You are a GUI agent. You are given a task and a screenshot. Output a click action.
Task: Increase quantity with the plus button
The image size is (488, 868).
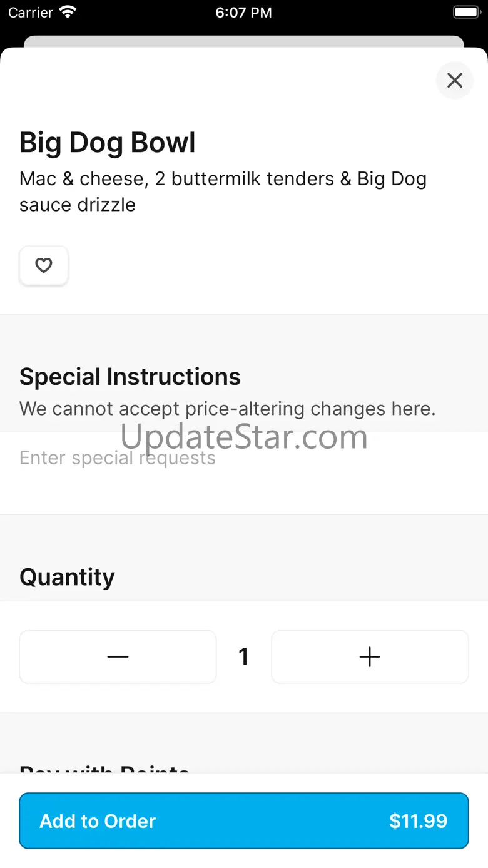click(x=370, y=656)
